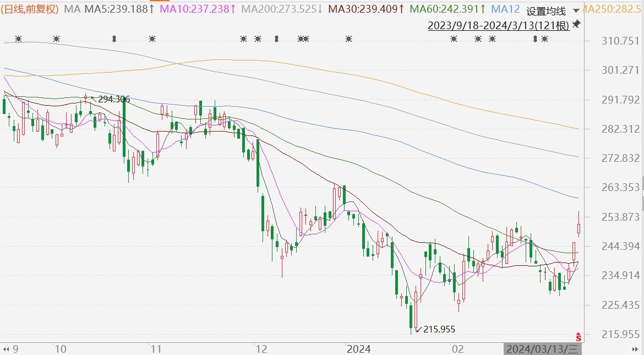The width and height of the screenshot is (644, 355).
Task: Click the star event marker directly above the 02 month label
Action: (x=454, y=39)
